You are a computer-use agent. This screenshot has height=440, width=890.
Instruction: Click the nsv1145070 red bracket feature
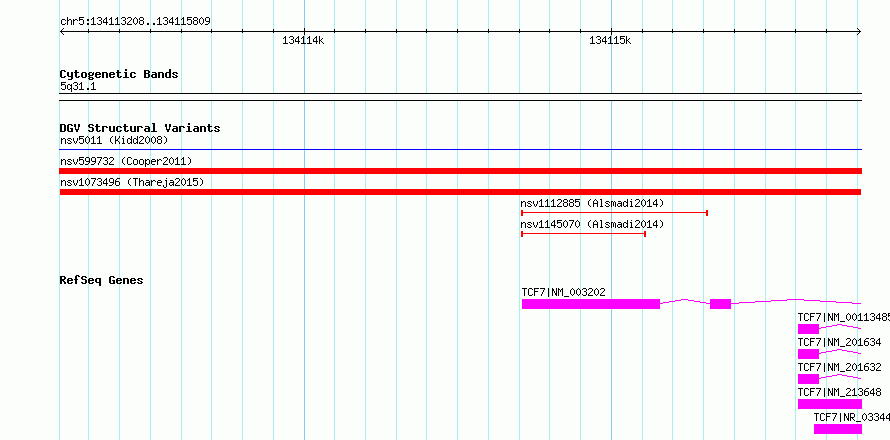(583, 234)
